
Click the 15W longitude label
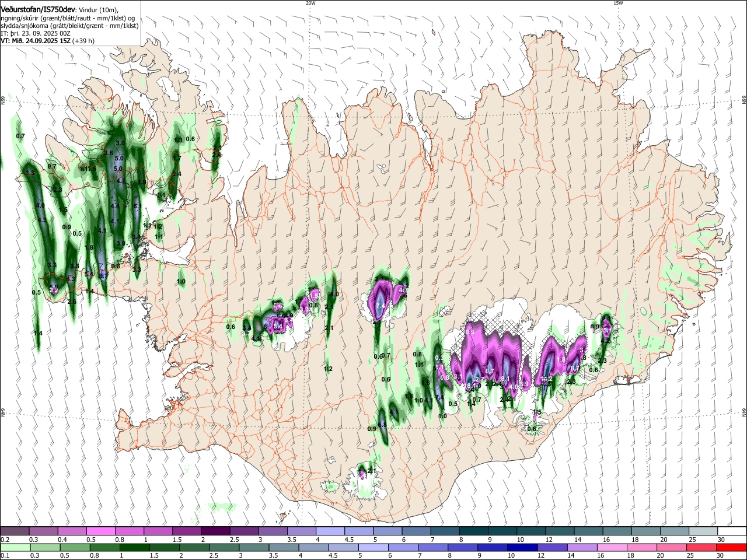tap(618, 3)
